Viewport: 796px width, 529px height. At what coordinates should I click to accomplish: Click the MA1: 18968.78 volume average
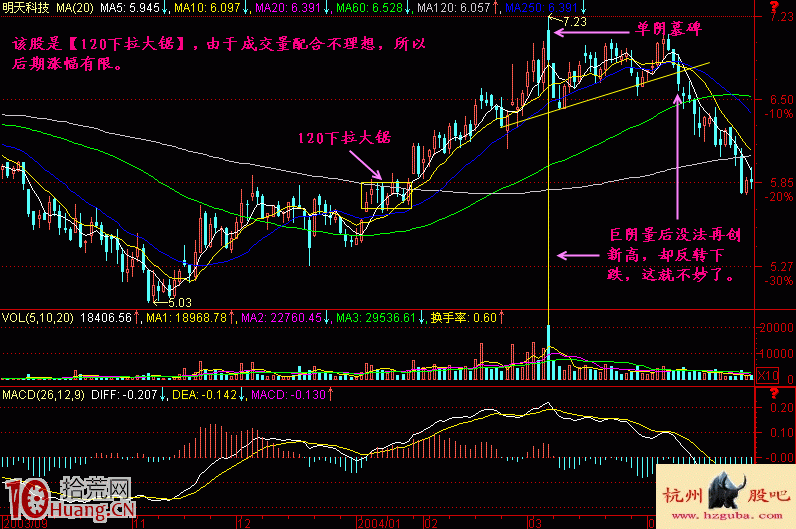click(186, 318)
